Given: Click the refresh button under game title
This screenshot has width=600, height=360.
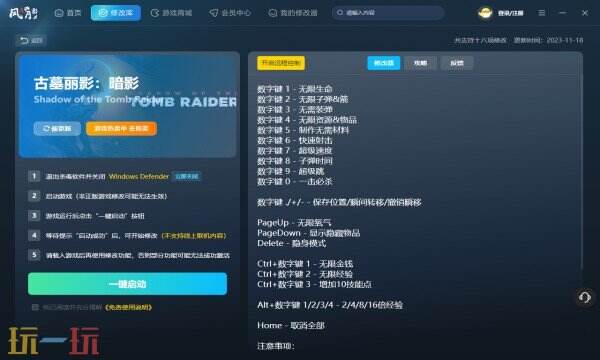Looking at the screenshot, I should point(57,129).
